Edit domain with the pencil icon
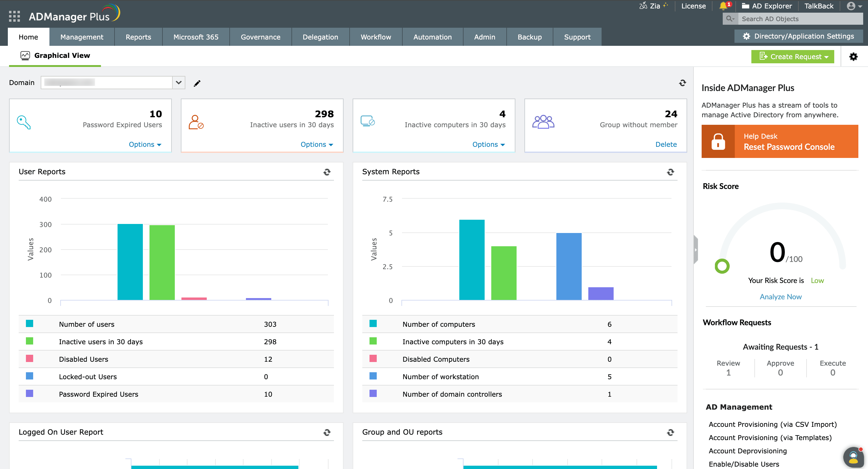Screen dimensions: 868x469 (197, 83)
